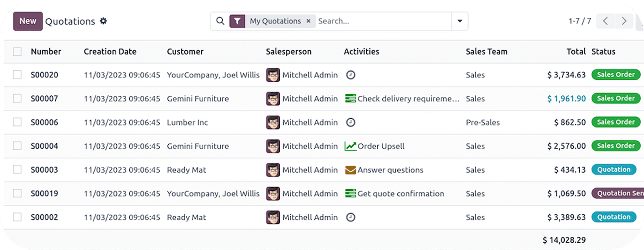Screen dimensions: 644x250
Task: Expand the search options dropdown arrow
Action: click(x=460, y=21)
